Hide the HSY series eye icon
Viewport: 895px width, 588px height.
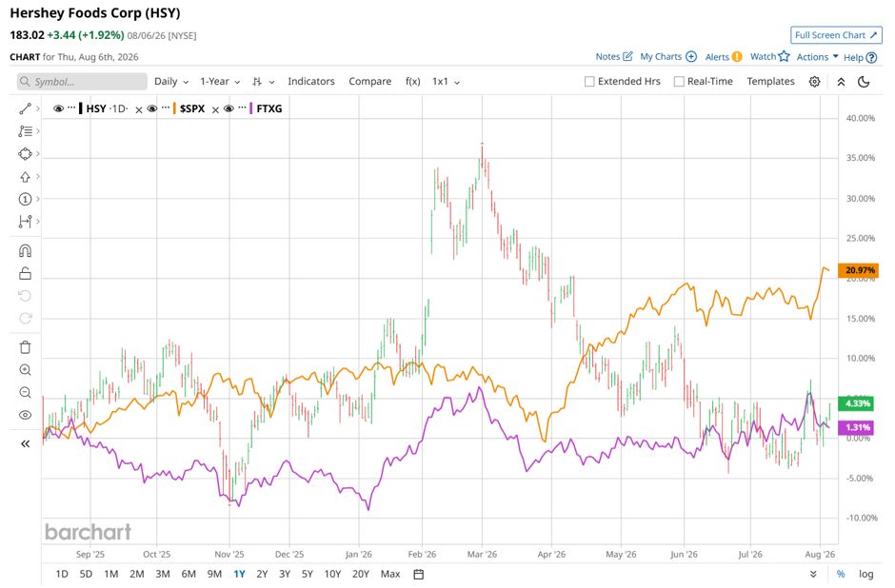pyautogui.click(x=58, y=108)
